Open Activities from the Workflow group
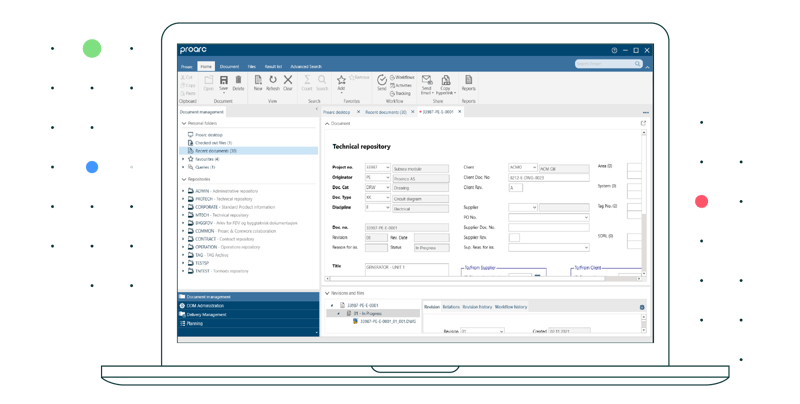 point(401,86)
